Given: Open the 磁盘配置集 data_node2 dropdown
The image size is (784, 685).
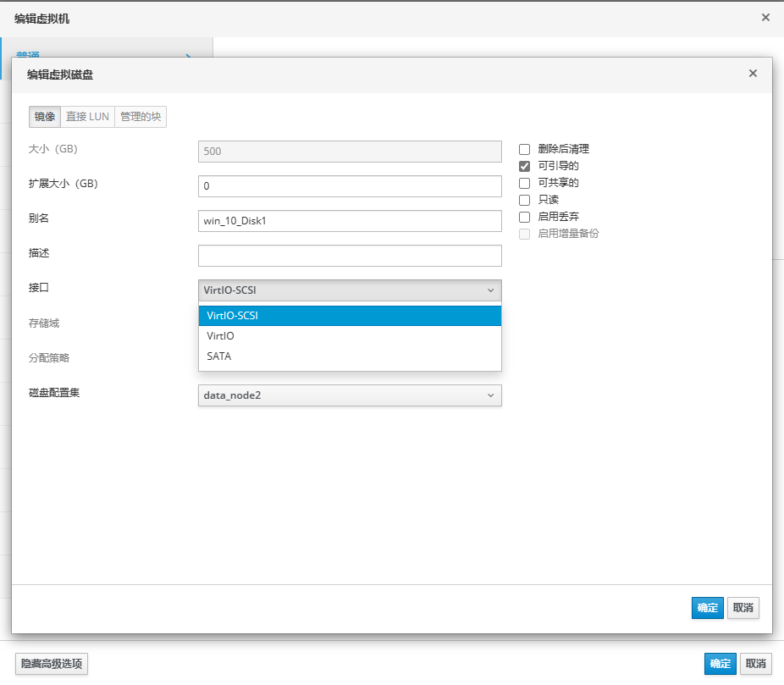Looking at the screenshot, I should click(x=350, y=395).
